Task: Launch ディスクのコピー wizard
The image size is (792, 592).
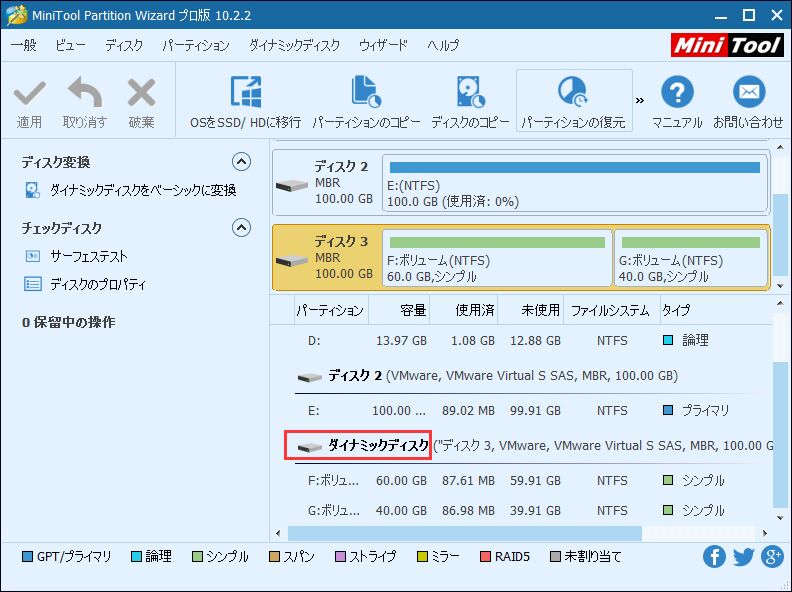Action: tap(470, 93)
